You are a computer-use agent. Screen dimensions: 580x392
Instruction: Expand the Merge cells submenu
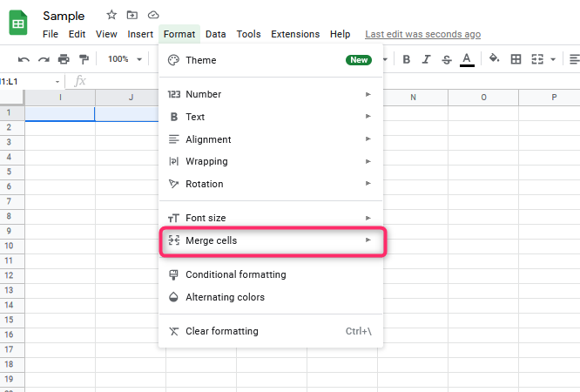pos(273,241)
